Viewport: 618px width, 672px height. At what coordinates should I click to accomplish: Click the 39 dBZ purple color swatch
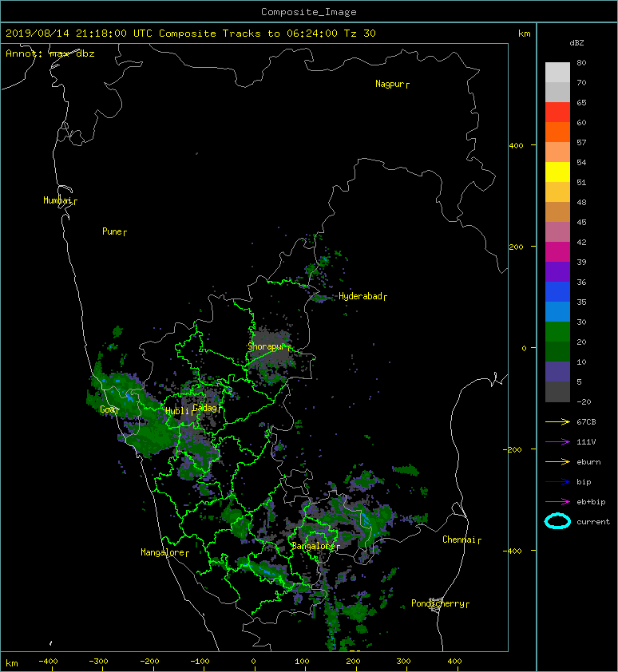pos(557,271)
